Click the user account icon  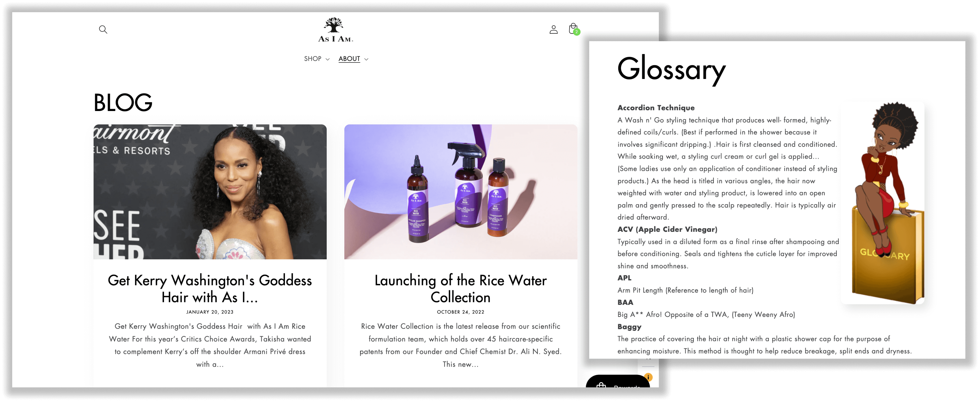[x=552, y=29]
